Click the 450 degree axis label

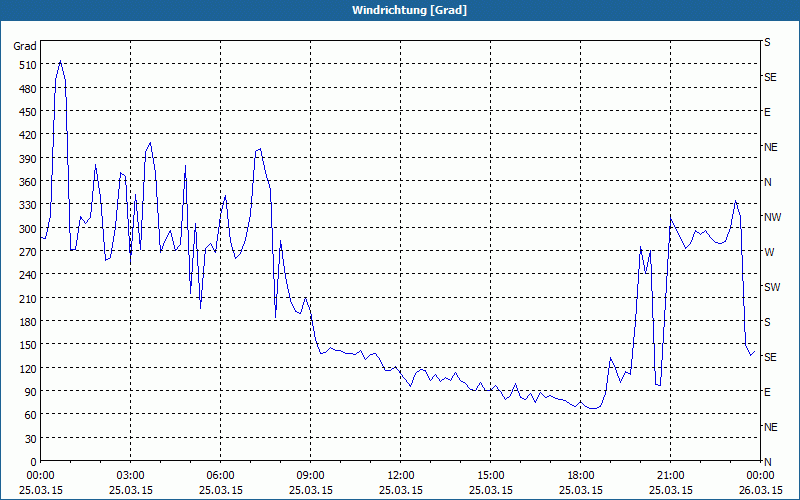pyautogui.click(x=28, y=112)
